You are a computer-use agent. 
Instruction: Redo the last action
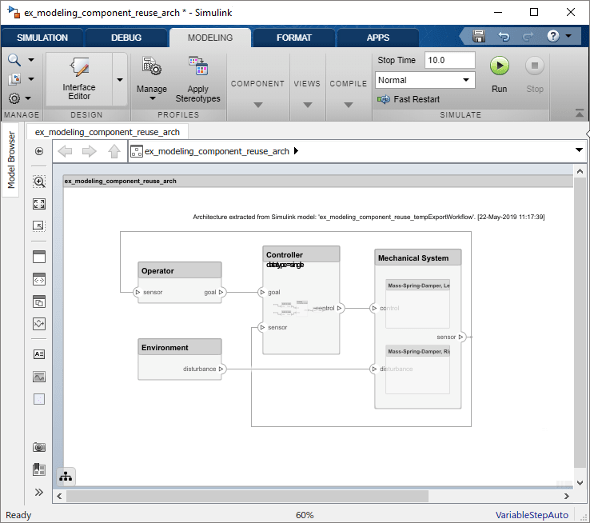[x=528, y=36]
